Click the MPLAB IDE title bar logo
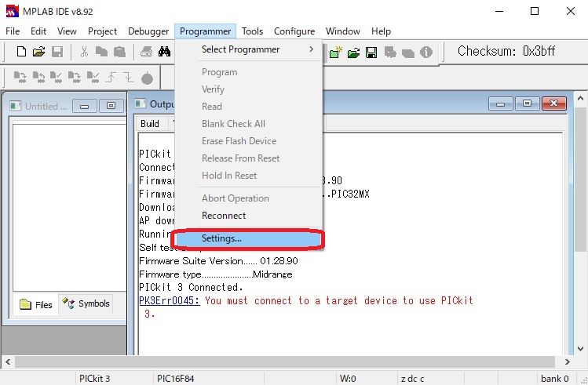Viewport: 588px width, 385px height. (x=13, y=11)
